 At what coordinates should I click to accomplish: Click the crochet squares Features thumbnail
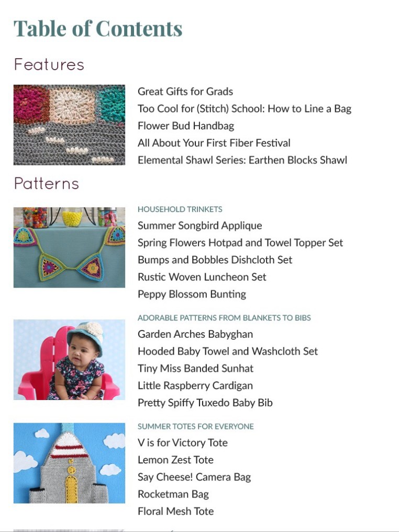pos(69,125)
